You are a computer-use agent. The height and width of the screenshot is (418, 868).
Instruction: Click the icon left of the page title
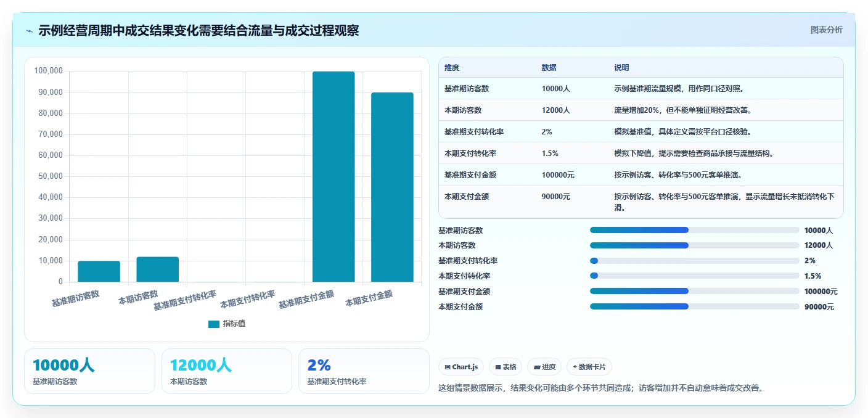[x=30, y=31]
